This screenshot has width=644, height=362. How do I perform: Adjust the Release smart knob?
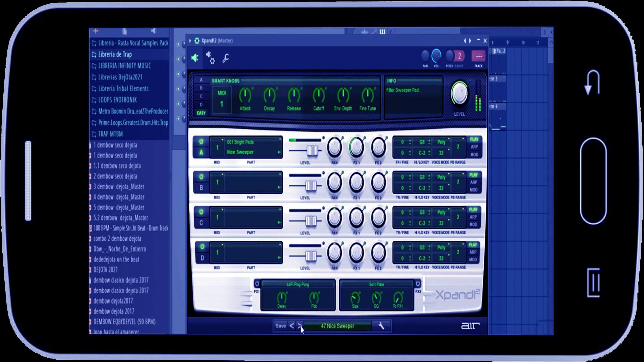point(294,95)
